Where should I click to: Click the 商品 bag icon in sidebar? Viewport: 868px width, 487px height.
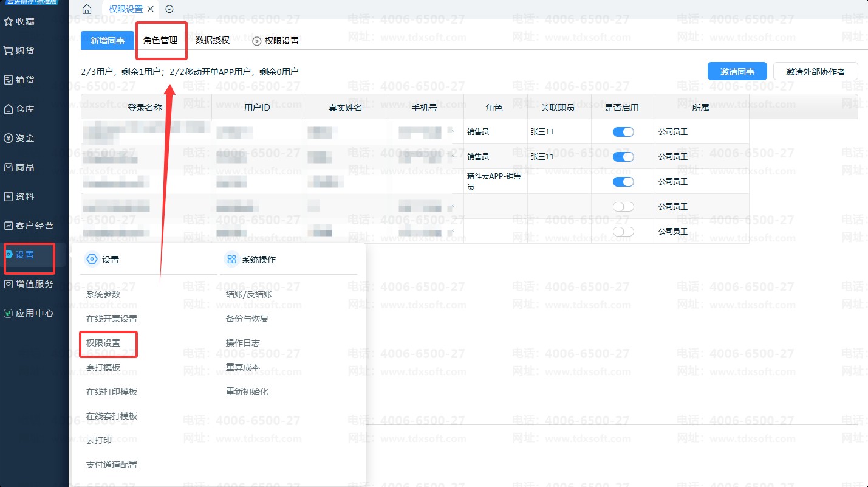[x=9, y=167]
